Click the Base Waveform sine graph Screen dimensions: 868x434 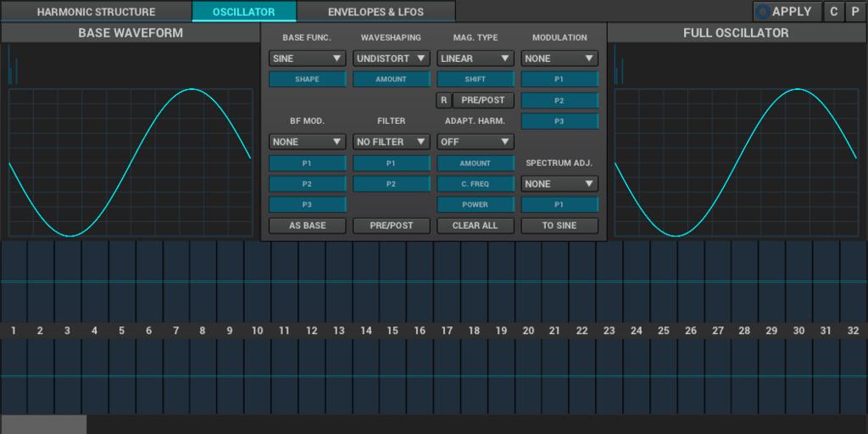131,163
